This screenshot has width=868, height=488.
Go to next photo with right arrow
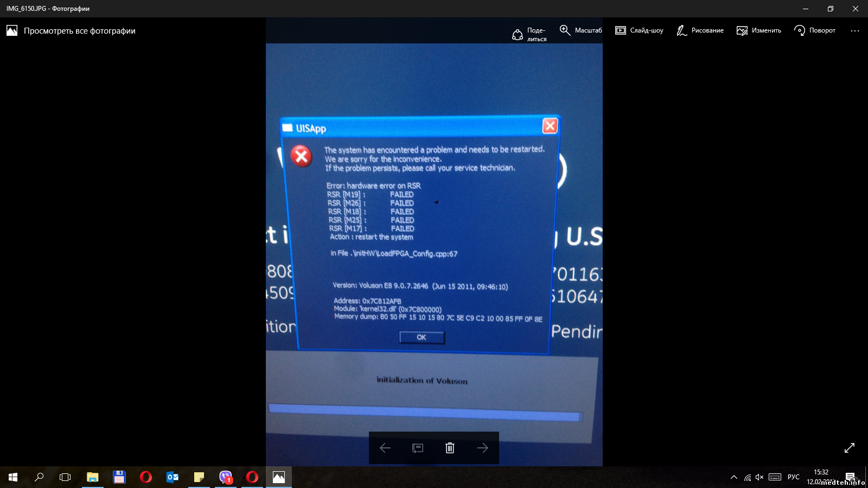[482, 448]
